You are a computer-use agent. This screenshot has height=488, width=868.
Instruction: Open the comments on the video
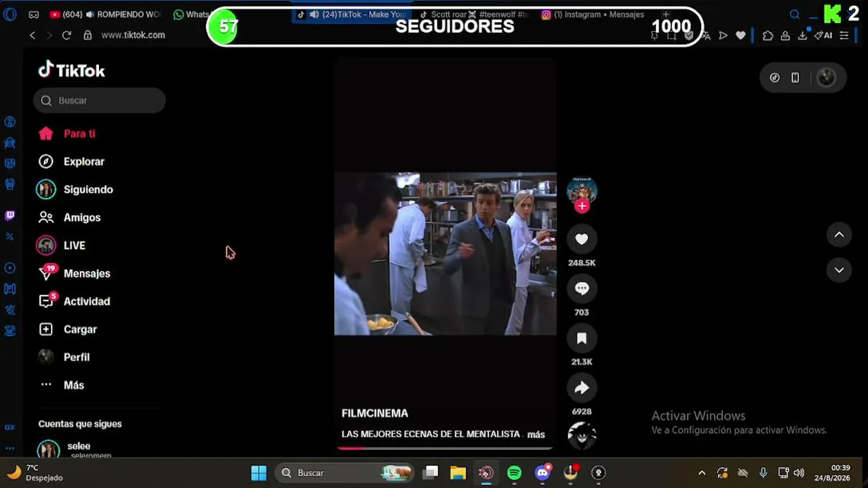click(582, 288)
